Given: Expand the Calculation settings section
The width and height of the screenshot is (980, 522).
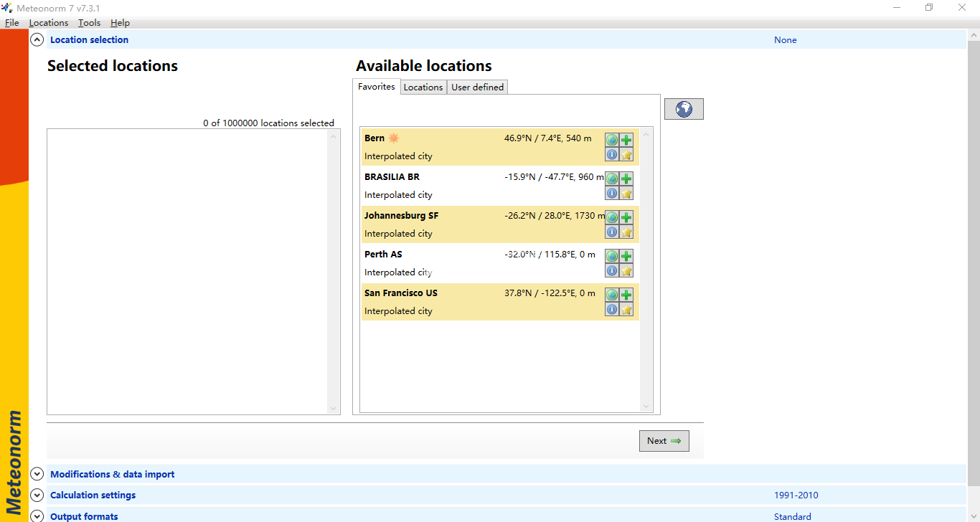Looking at the screenshot, I should (x=37, y=495).
